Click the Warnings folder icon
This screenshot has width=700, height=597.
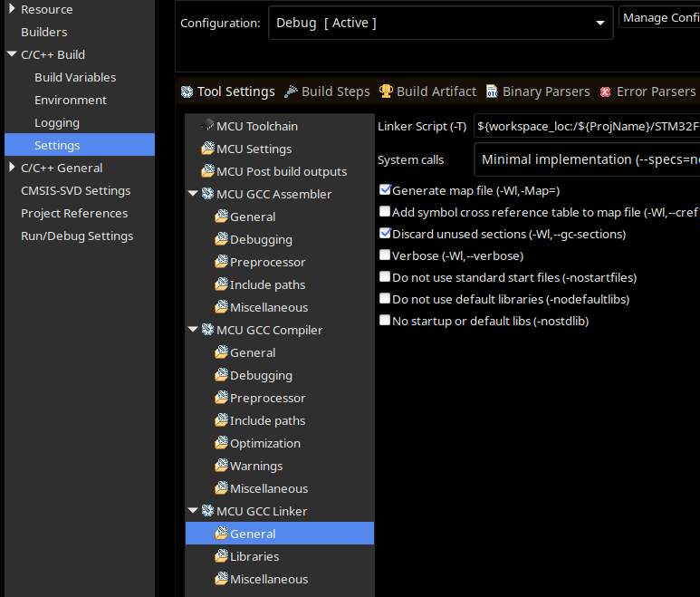pos(222,466)
